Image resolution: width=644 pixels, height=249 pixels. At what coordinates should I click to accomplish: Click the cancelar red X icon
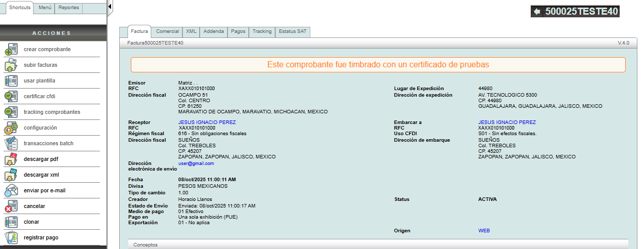[11, 206]
